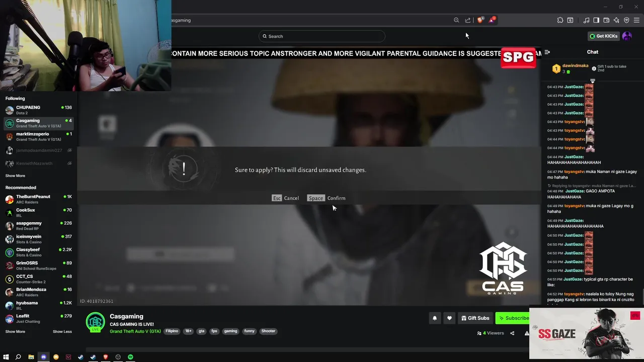Image resolution: width=644 pixels, height=362 pixels.
Task: Expand Recommended list with Show More
Action: (15, 331)
